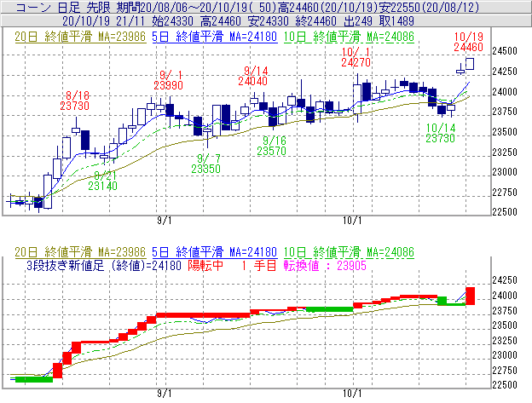The height and width of the screenshot is (403, 532).
Task: Select the 9/16 23570 low label
Action: [x=271, y=146]
